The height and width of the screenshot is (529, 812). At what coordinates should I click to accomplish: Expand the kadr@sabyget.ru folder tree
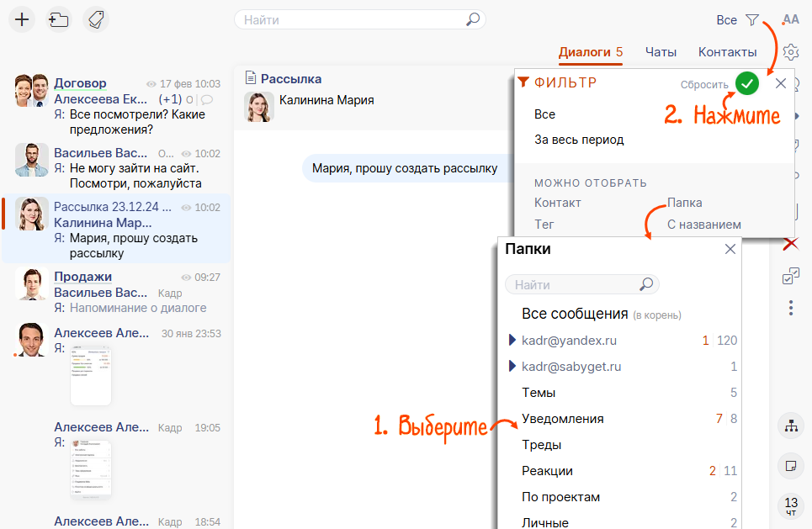tap(512, 367)
